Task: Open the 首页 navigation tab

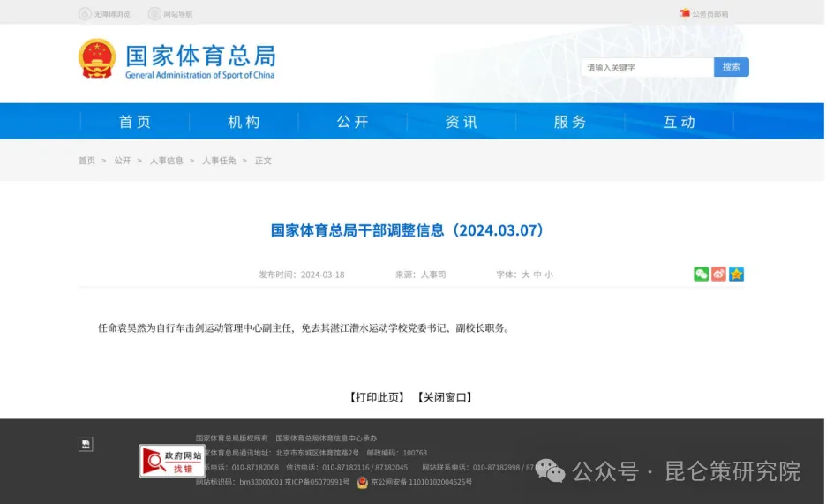Action: click(135, 122)
